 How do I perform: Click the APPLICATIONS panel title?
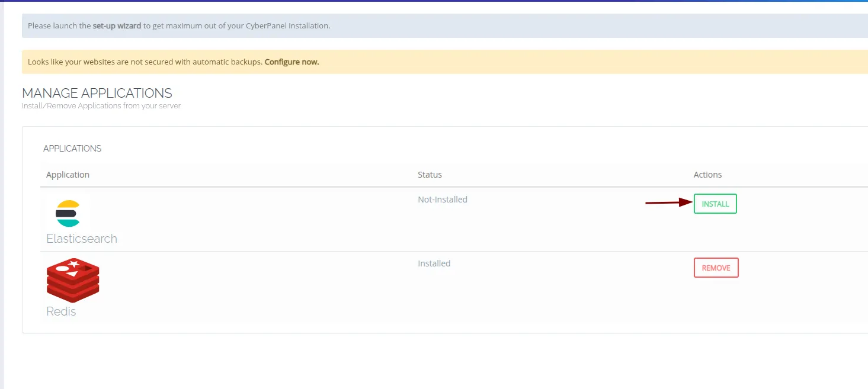pyautogui.click(x=72, y=148)
